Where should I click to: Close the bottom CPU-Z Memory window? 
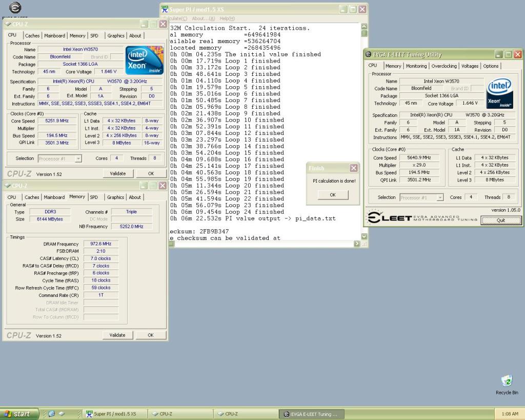click(163, 186)
